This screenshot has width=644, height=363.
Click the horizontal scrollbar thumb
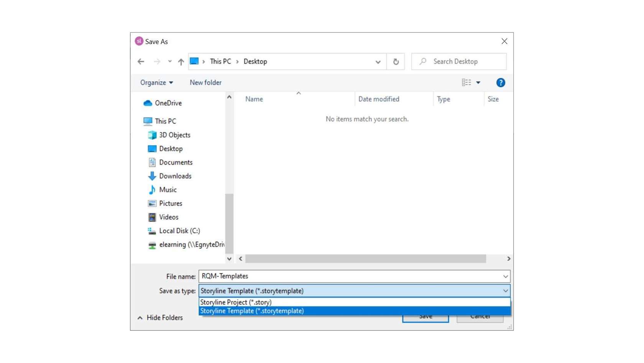(x=366, y=259)
